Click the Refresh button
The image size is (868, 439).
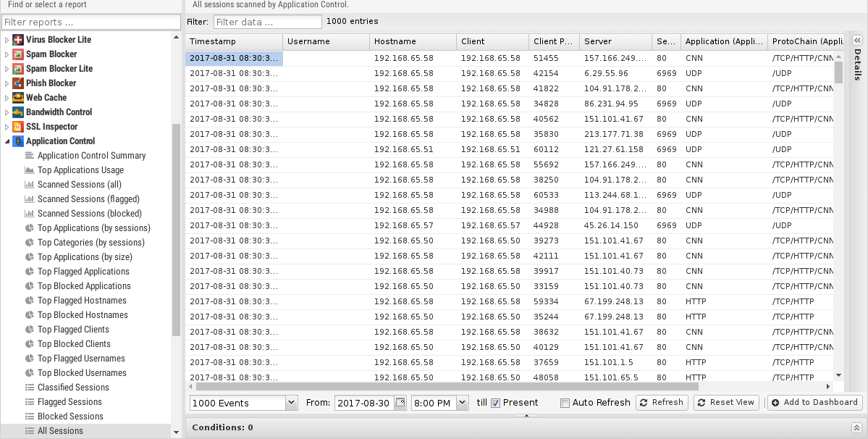point(662,403)
